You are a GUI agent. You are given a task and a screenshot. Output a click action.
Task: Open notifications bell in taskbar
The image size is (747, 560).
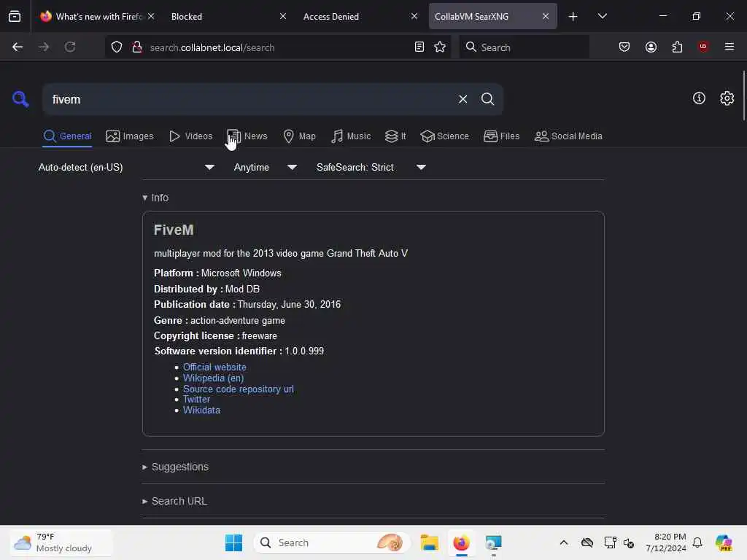tap(697, 542)
